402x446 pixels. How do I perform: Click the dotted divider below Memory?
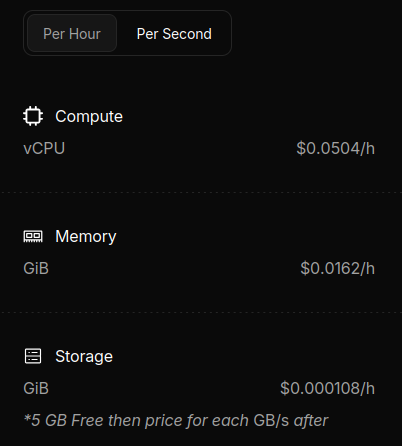(x=201, y=312)
